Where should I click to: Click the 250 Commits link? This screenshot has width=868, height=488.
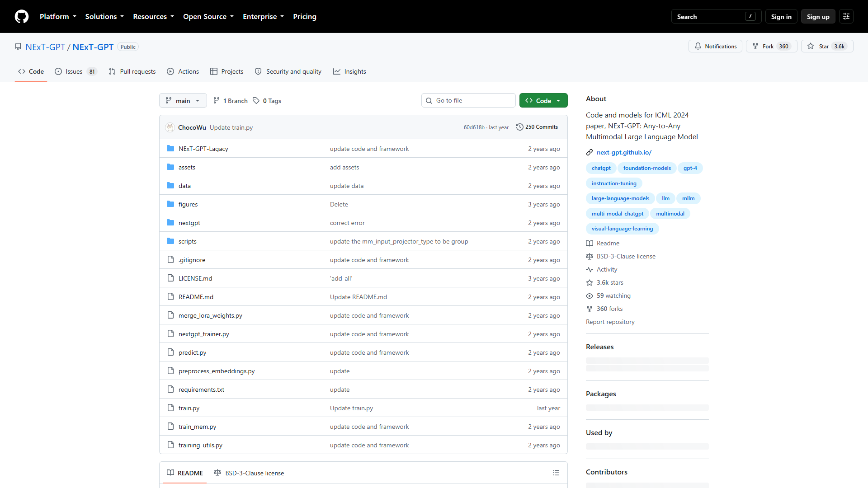(x=537, y=127)
